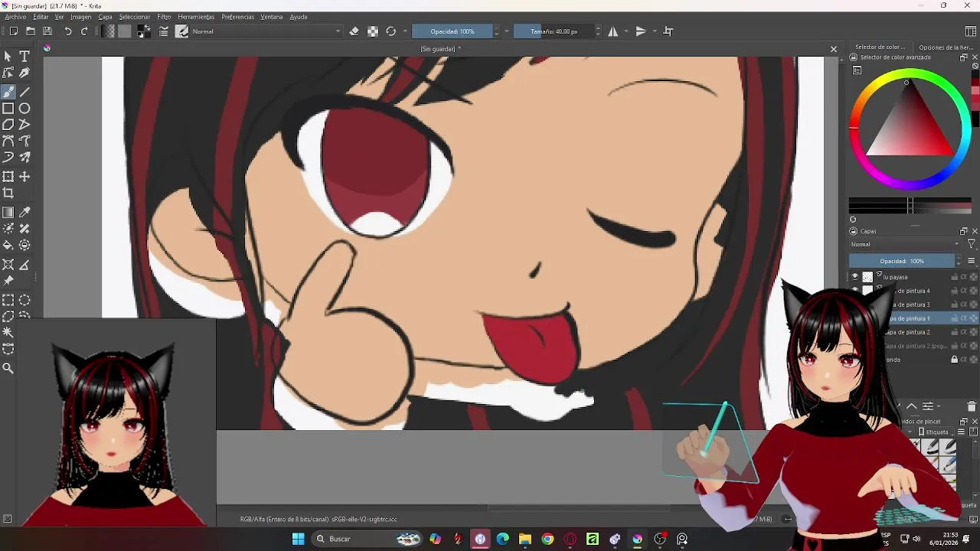Select the Color Sampler eyedropper tool
Viewport: 980px width, 551px height.
point(24,212)
